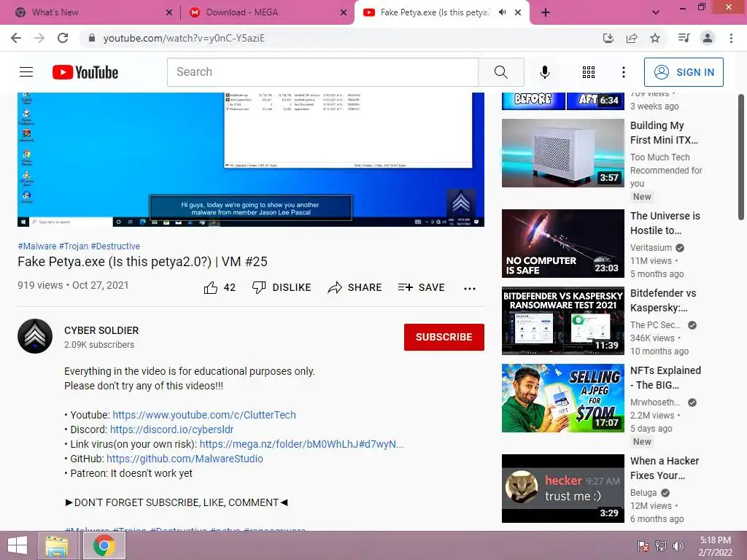Click the Chrome taskbar icon
This screenshot has height=560, width=747.
(x=104, y=545)
